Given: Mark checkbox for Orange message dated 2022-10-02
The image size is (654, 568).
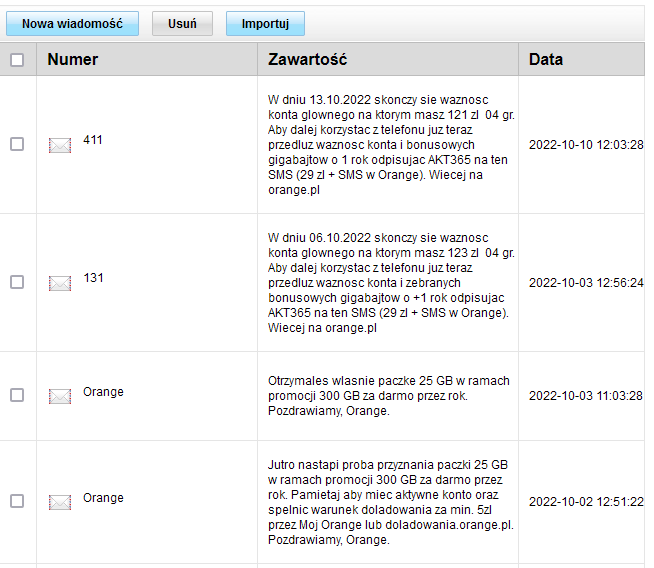Looking at the screenshot, I should 17,501.
